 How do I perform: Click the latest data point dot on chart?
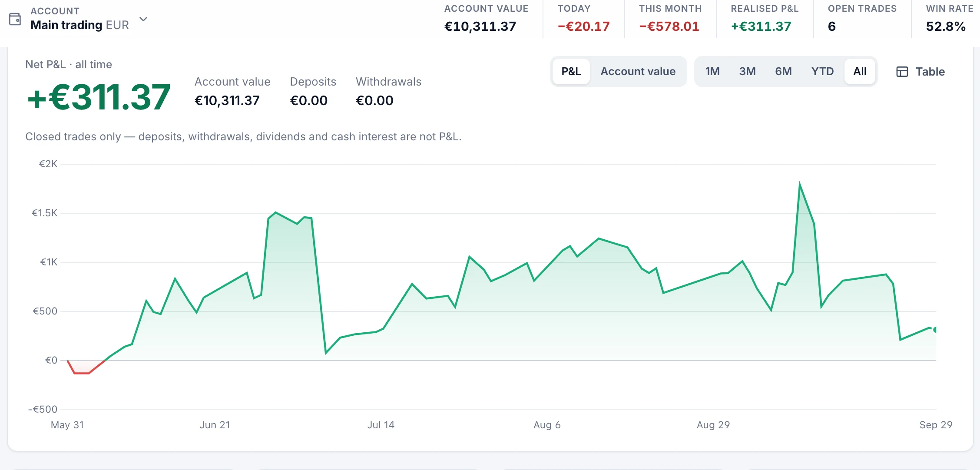pyautogui.click(x=935, y=330)
